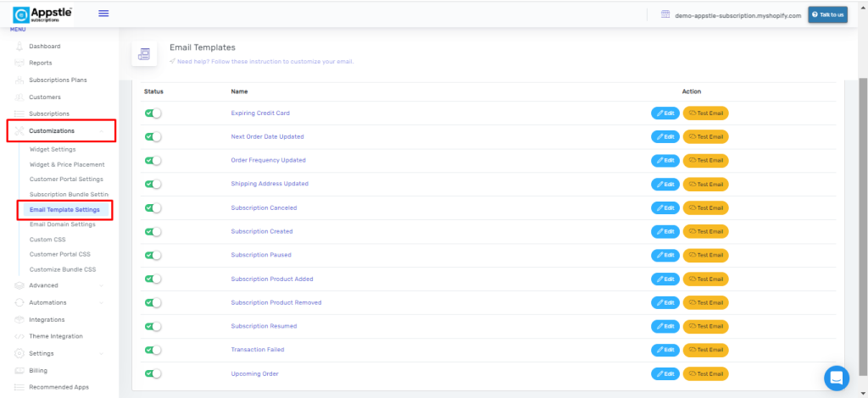Click the Integrations icon in sidebar
The width and height of the screenshot is (868, 398).
pyautogui.click(x=19, y=319)
